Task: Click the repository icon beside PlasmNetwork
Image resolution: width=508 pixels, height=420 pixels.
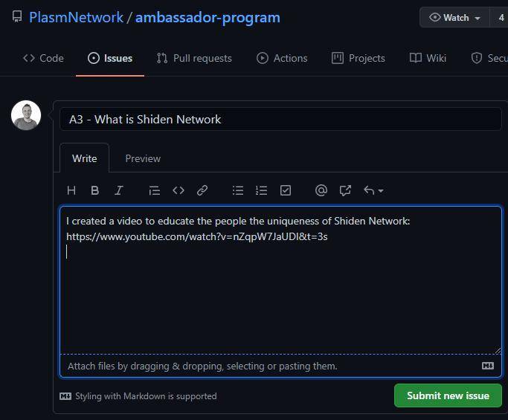Action: (17, 16)
